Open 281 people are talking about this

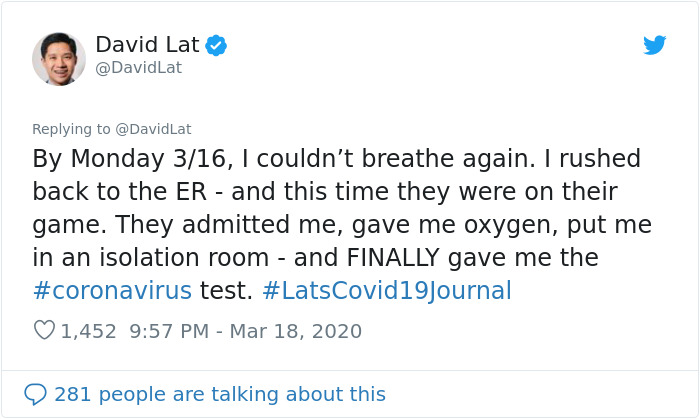(x=219, y=394)
